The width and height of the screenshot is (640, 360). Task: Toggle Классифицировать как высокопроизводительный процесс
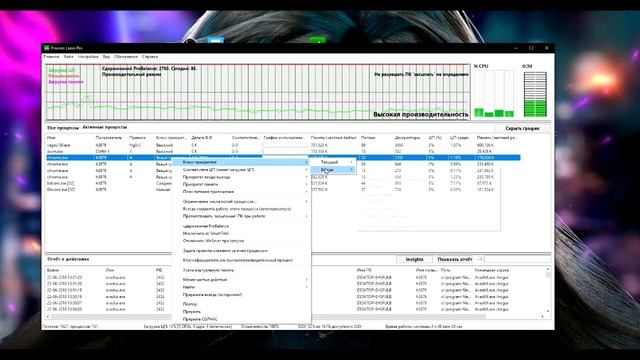click(242, 260)
